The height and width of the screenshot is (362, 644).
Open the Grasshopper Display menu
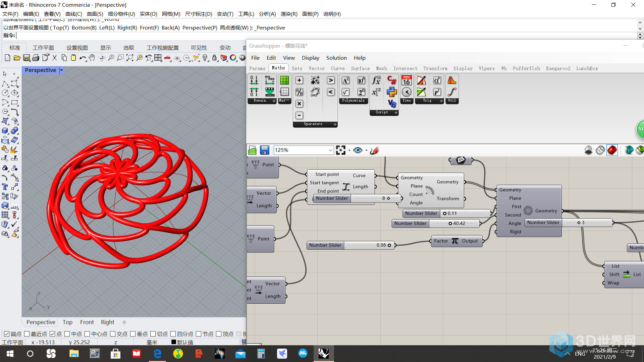(x=310, y=58)
